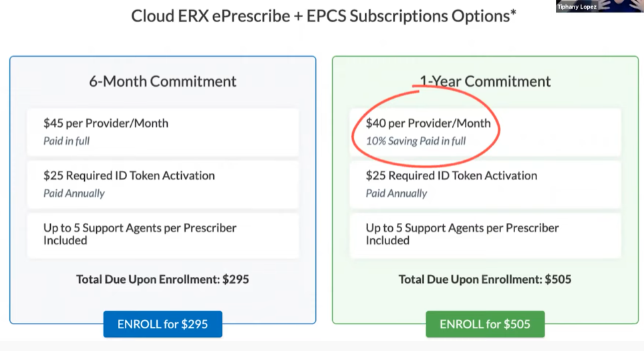The height and width of the screenshot is (351, 644).
Task: Click Paid in full under $45 price
Action: click(66, 141)
